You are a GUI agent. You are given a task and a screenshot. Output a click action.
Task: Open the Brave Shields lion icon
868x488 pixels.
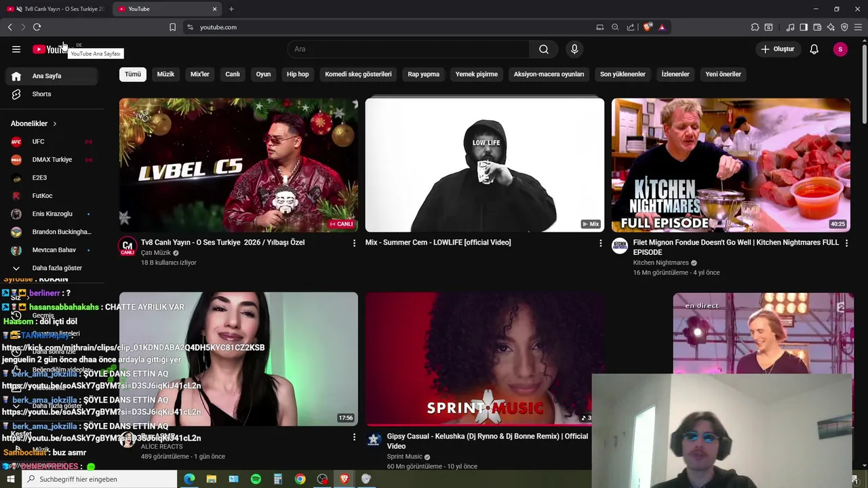click(x=648, y=27)
